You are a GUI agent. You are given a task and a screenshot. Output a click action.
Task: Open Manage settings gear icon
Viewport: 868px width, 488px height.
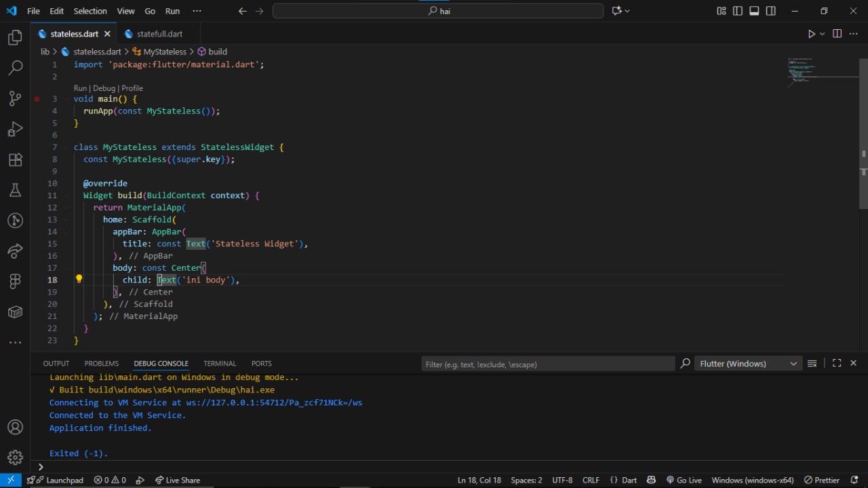15,457
